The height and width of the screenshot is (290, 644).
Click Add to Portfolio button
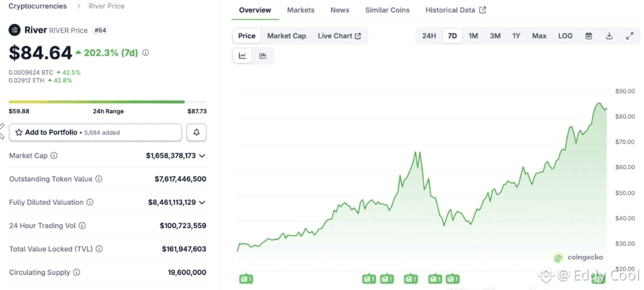pos(95,132)
